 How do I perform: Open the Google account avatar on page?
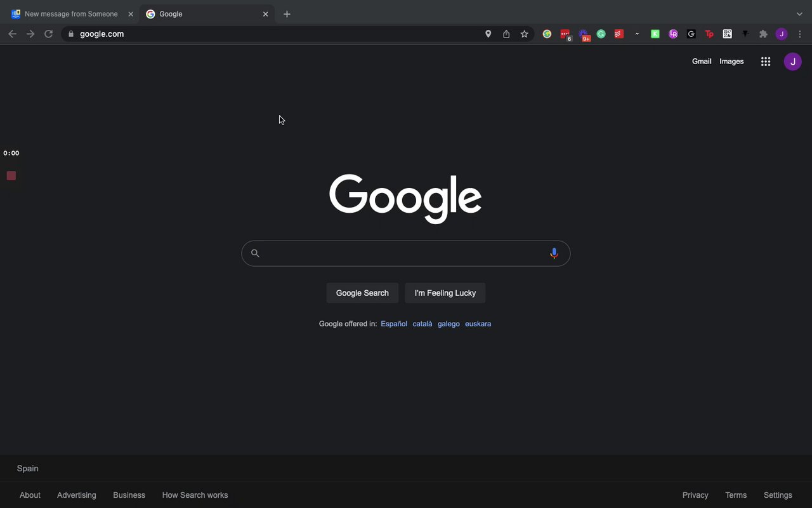pyautogui.click(x=793, y=62)
